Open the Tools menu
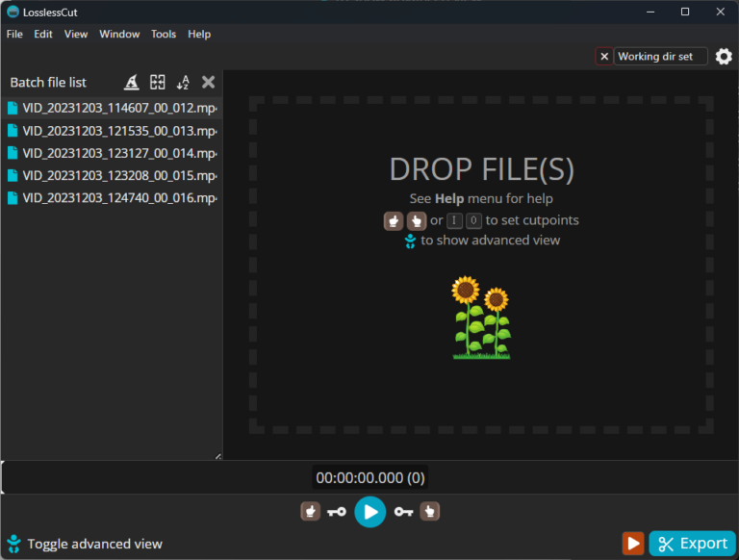Screen dimensions: 739x560 click(x=164, y=34)
